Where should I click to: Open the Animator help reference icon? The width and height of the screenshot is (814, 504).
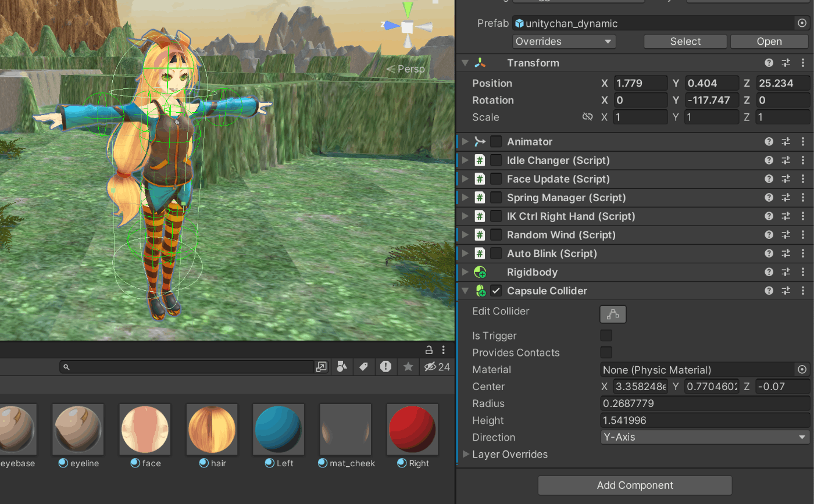coord(769,141)
